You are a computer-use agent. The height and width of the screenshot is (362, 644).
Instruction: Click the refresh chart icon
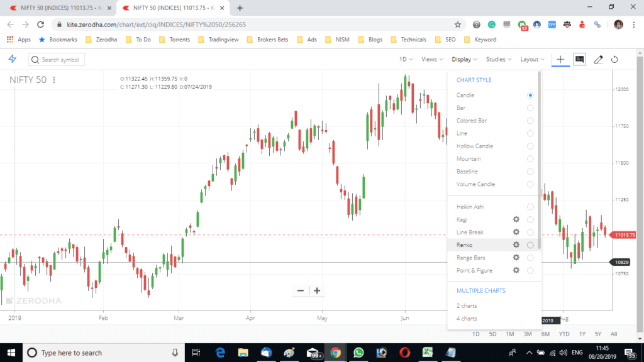(x=615, y=59)
